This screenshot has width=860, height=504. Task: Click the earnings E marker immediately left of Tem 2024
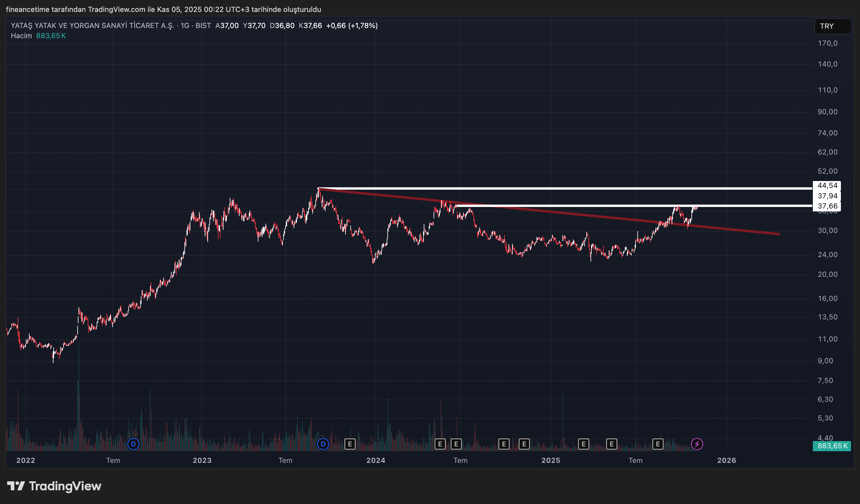[x=456, y=444]
